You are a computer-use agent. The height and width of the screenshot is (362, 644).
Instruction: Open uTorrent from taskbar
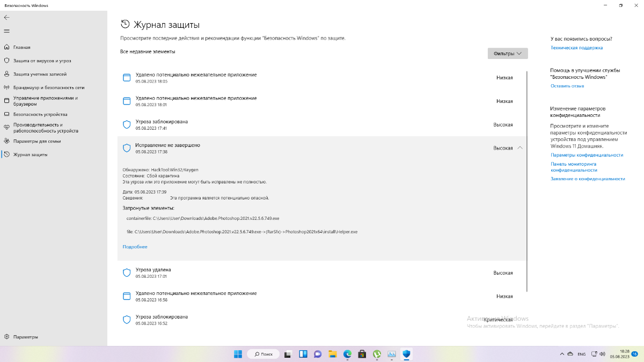point(377,354)
